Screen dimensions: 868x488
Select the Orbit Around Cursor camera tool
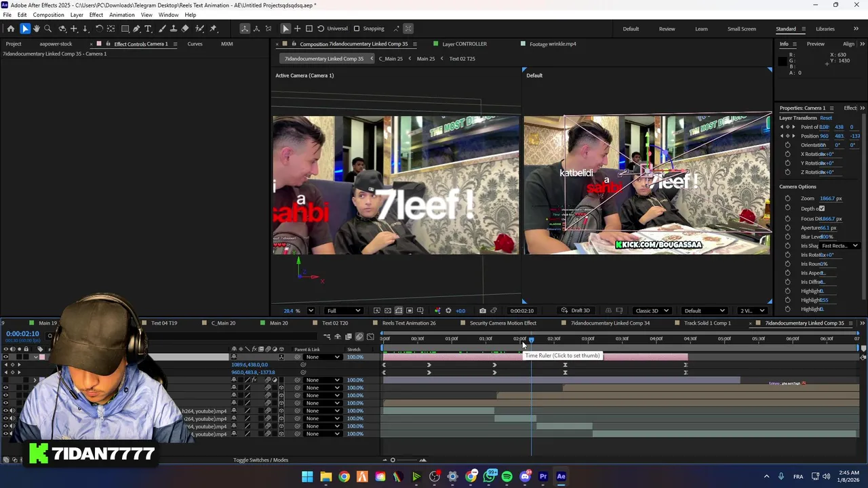62,28
